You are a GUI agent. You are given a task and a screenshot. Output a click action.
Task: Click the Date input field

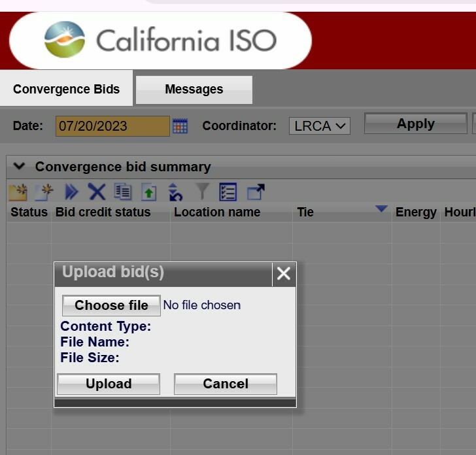click(112, 126)
